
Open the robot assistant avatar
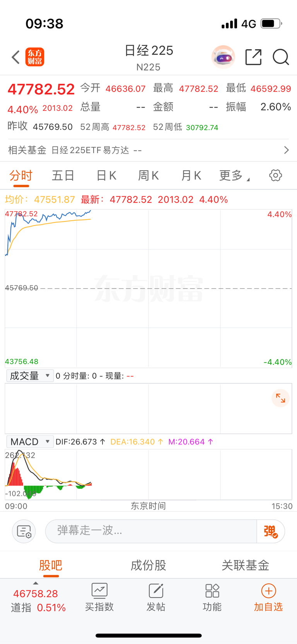point(223,57)
